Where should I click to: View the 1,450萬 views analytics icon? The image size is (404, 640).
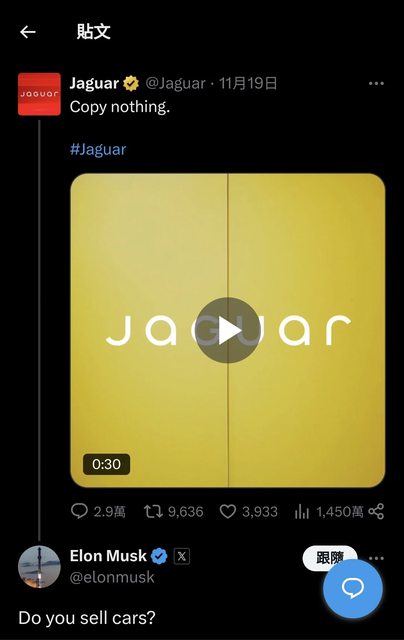click(302, 511)
